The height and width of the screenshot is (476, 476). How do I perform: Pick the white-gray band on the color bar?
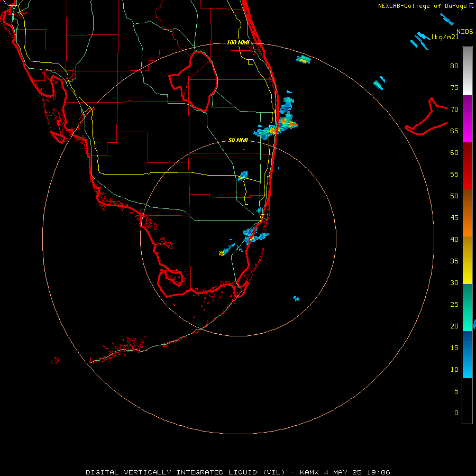[467, 71]
